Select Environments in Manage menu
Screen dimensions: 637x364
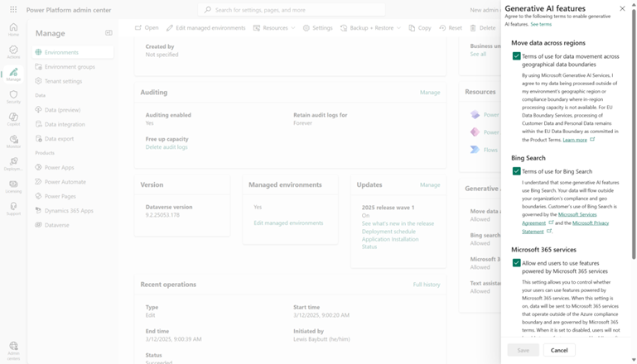tap(73, 52)
